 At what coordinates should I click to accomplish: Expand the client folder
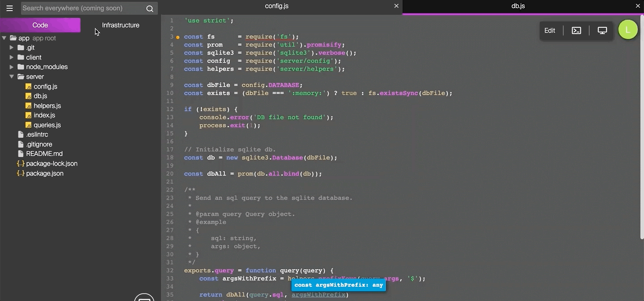tap(12, 57)
